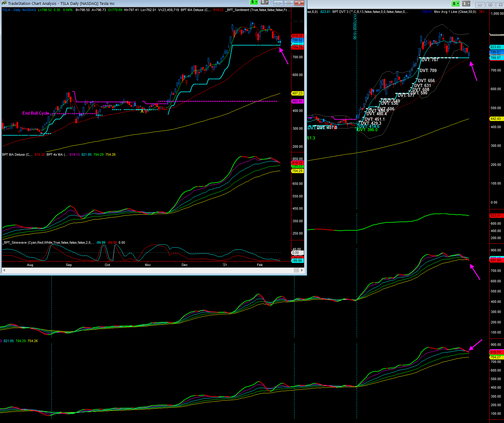This screenshot has width=504, height=423.
Task: Click the -99.99 cyan sinewave value tag
Action: (x=297, y=261)
